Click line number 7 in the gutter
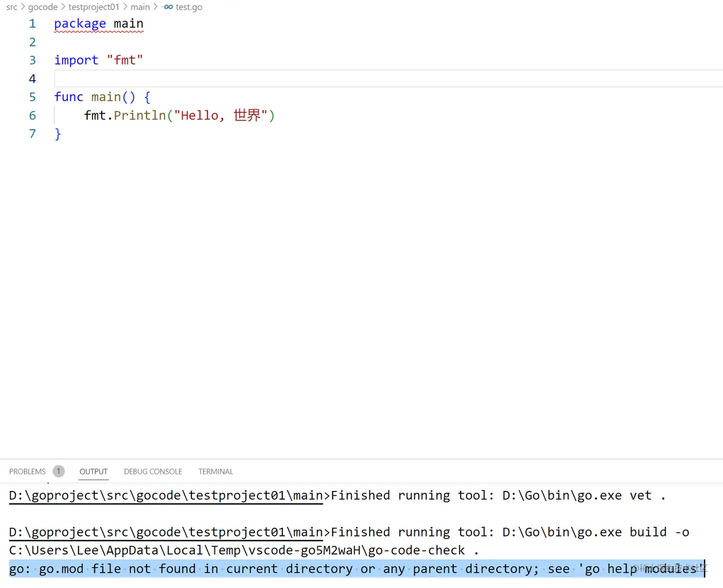Screen dimensions: 723x588 click(33, 134)
